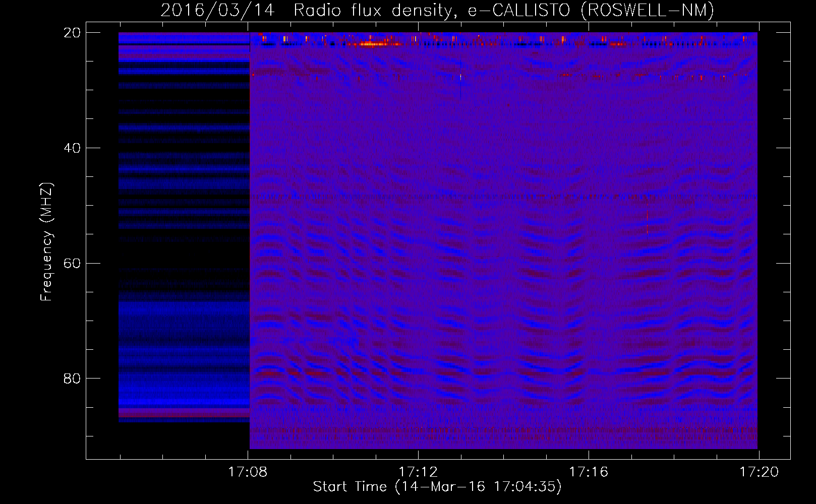816x504 pixels.
Task: Click the plot title 'Radio flux density, e-CALLISTO (ROSWELL-NM)'
Action: pos(504,10)
